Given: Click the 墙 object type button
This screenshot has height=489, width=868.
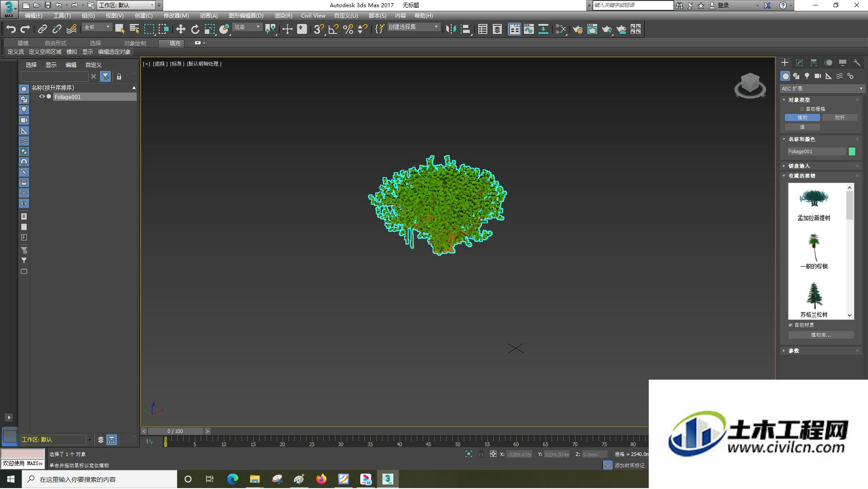Looking at the screenshot, I should 802,127.
